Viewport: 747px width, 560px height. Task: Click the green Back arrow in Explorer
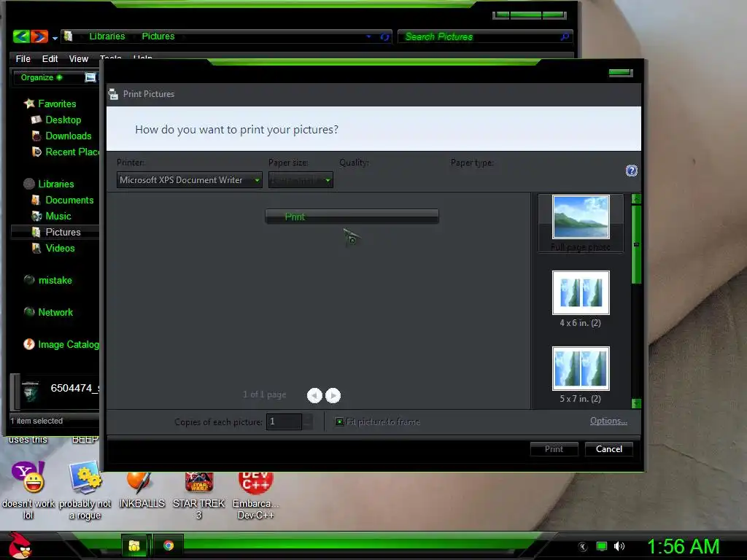21,36
